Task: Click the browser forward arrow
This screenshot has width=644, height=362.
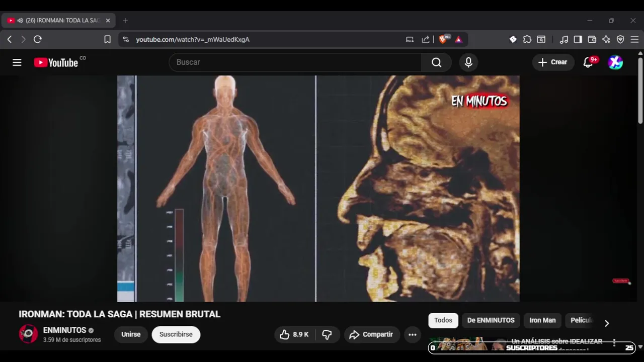Action: point(23,39)
